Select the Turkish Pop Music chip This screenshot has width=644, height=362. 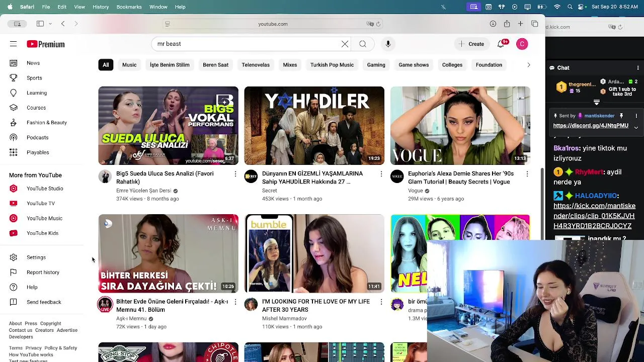332,65
